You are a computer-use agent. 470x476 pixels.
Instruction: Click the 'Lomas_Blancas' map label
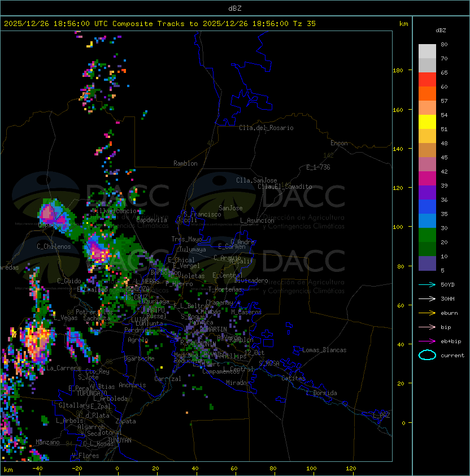(324, 350)
